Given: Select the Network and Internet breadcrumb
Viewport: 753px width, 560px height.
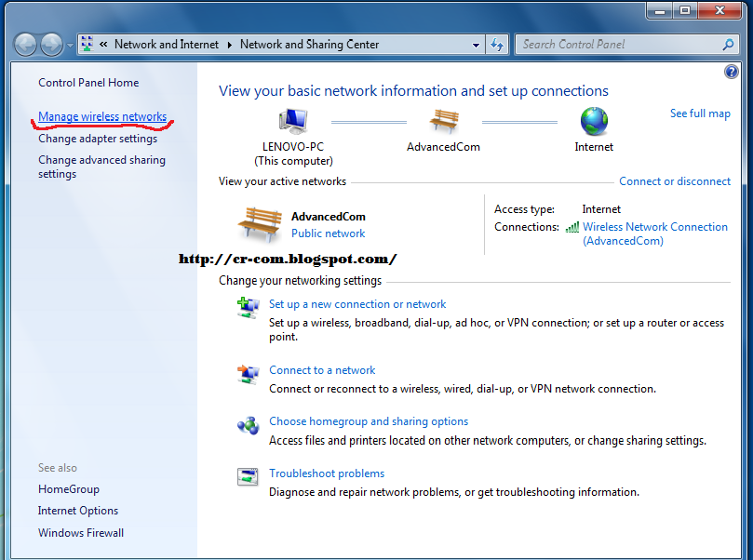Looking at the screenshot, I should (x=167, y=45).
